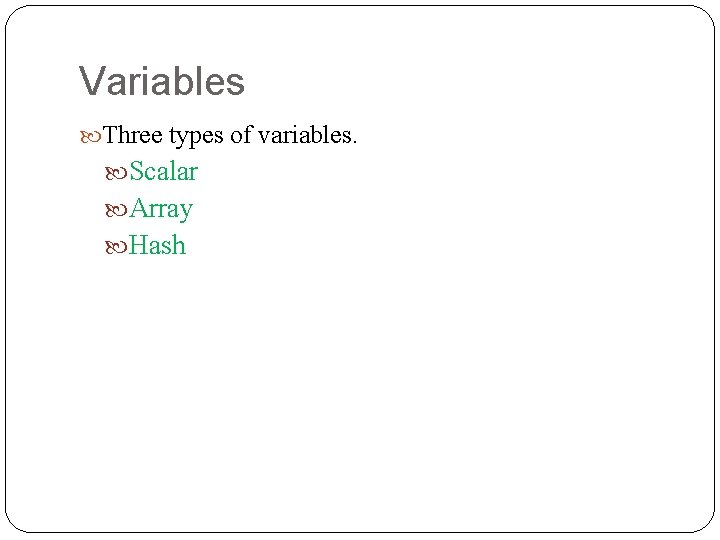Click the letter "s" ending the title
Viewport: 720px width, 540px height.
pyautogui.click(x=235, y=84)
